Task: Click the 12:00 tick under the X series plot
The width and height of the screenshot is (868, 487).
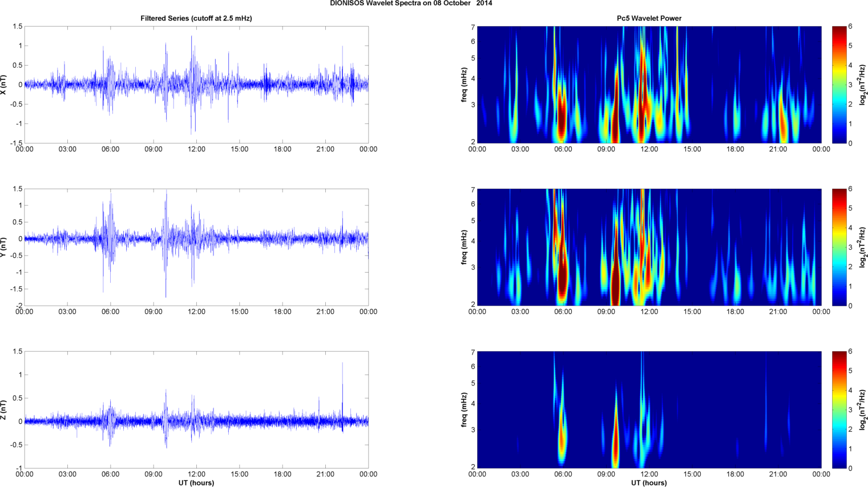Action: [196, 149]
